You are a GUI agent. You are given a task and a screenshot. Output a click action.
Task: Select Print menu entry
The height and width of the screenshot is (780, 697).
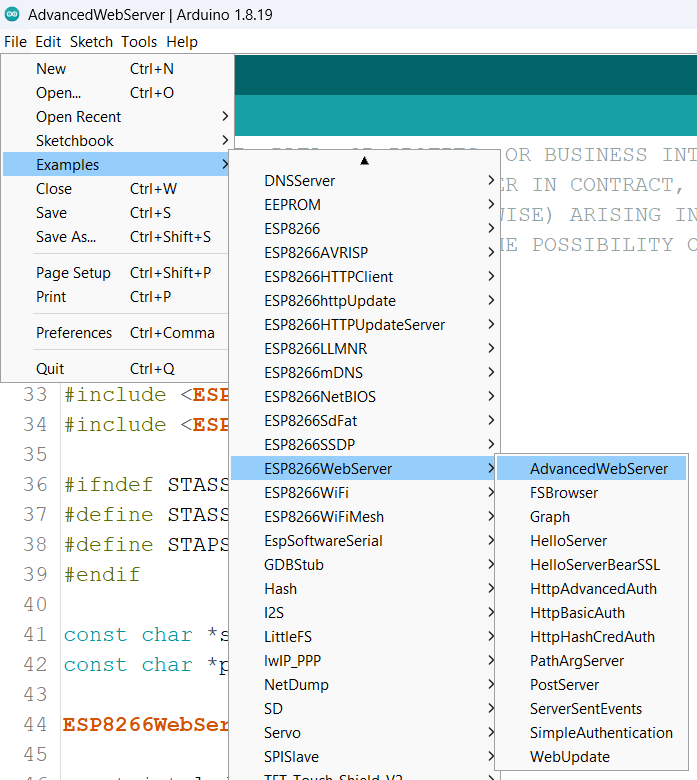point(116,296)
